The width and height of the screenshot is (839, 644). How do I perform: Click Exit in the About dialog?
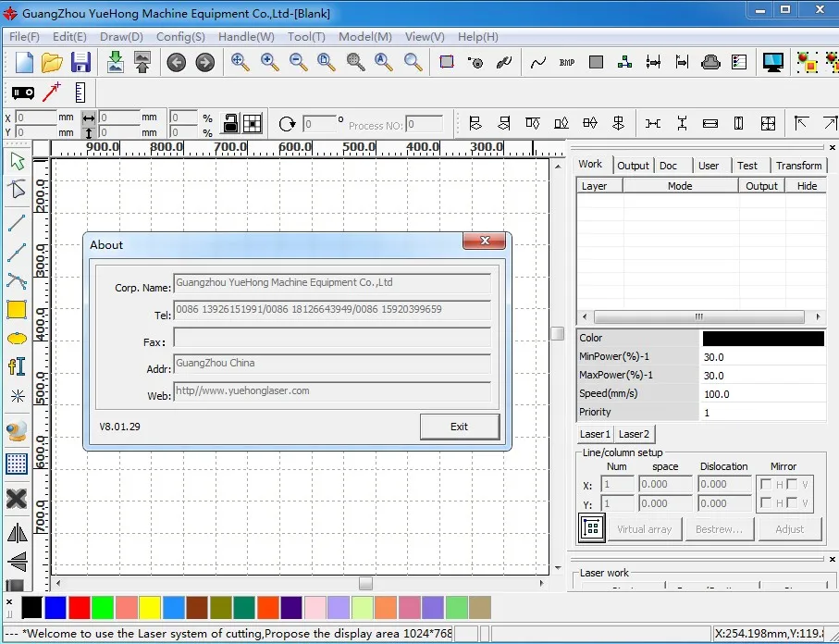[x=459, y=427]
